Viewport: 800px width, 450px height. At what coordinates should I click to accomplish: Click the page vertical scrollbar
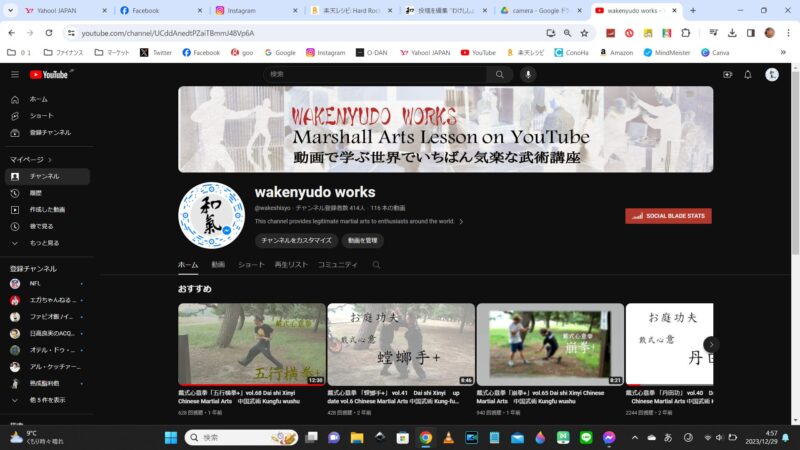tap(795, 163)
